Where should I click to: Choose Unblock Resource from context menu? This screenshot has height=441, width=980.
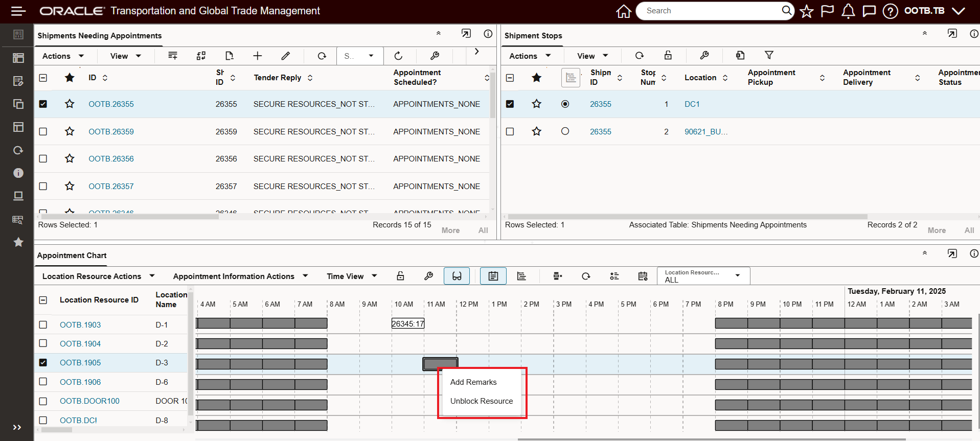[x=482, y=401]
